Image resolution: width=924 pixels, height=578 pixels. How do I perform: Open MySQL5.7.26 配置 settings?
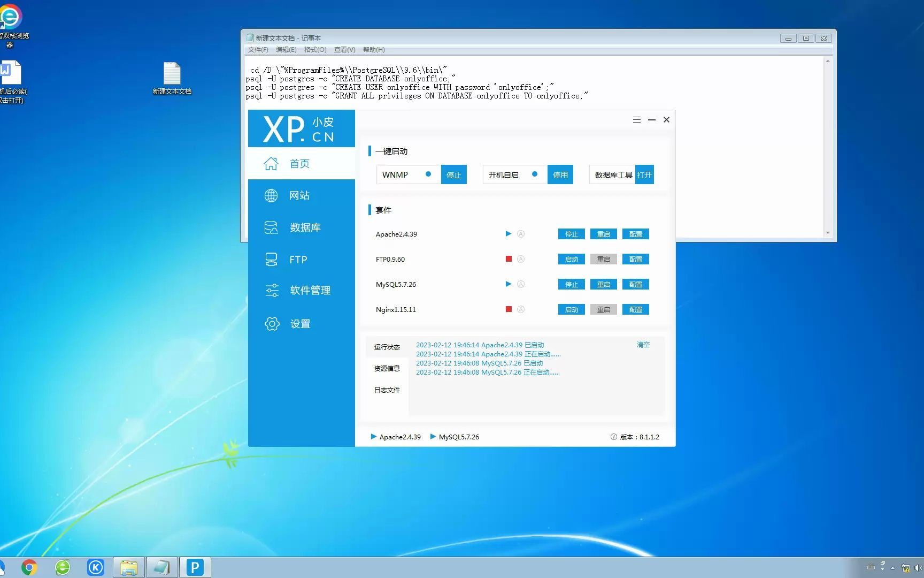pyautogui.click(x=635, y=284)
